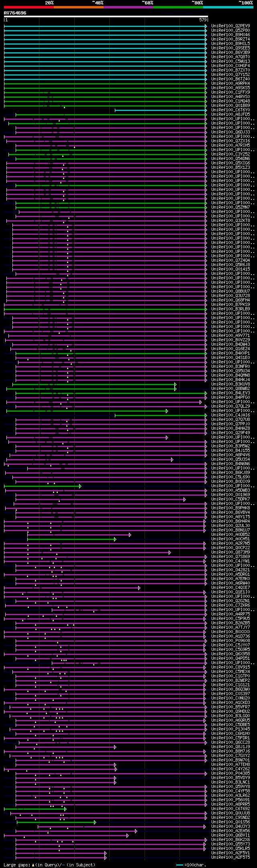Viewport: 257px width, 868px height.
Task: Select the UniRef100_B4KVP1 label
Action: pos(230,353)
